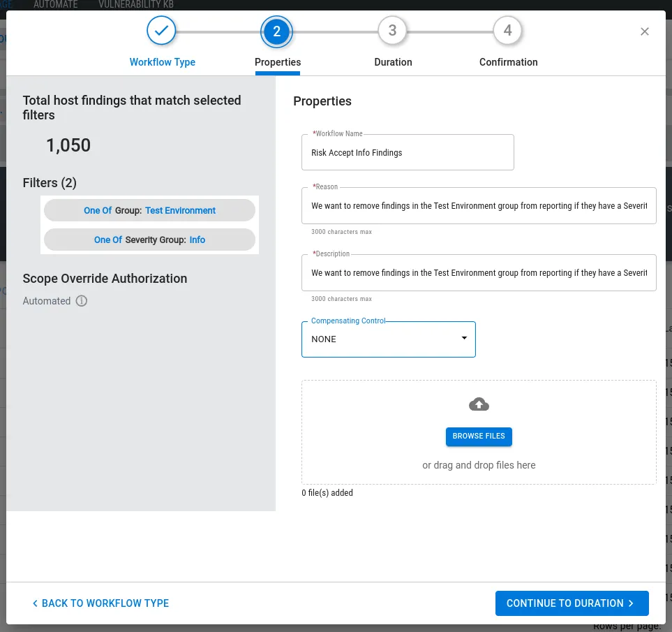
Task: Click the Group Test Environment filter chip
Action: [149, 210]
